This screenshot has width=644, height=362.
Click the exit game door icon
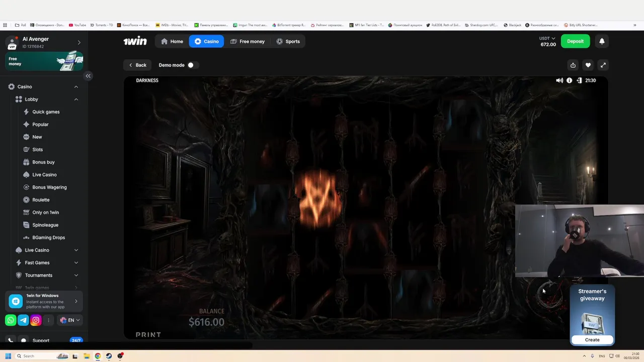579,80
